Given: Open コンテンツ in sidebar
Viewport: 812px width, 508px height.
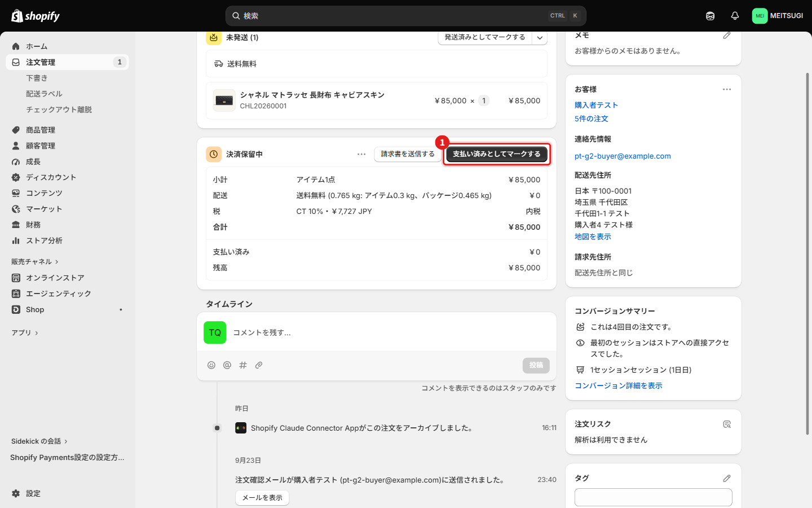Looking at the screenshot, I should (67, 193).
